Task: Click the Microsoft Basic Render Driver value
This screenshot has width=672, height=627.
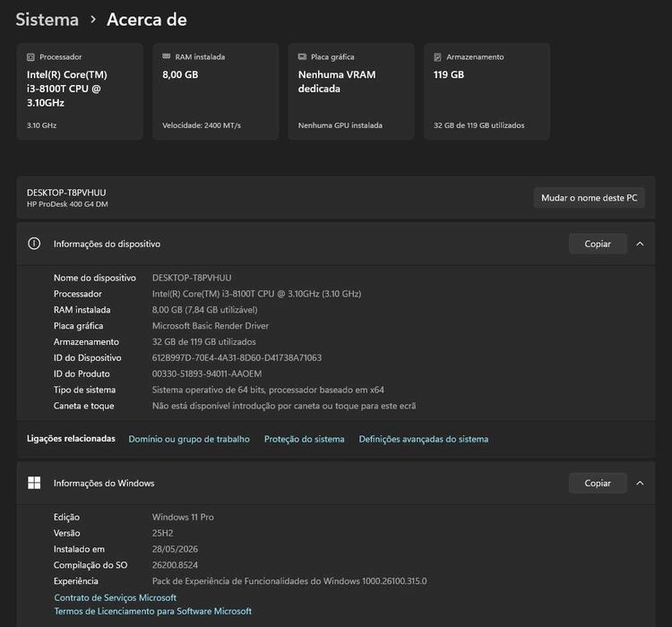Action: pyautogui.click(x=210, y=326)
